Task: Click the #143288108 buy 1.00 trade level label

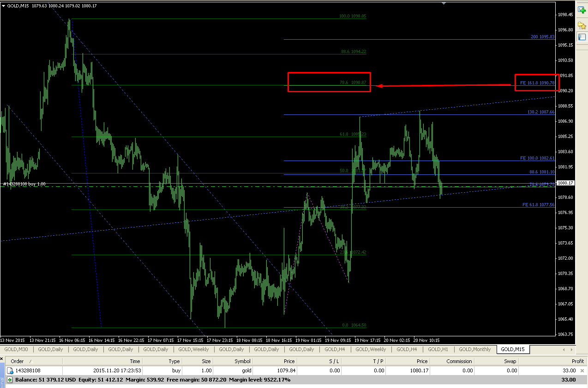Action: point(24,184)
